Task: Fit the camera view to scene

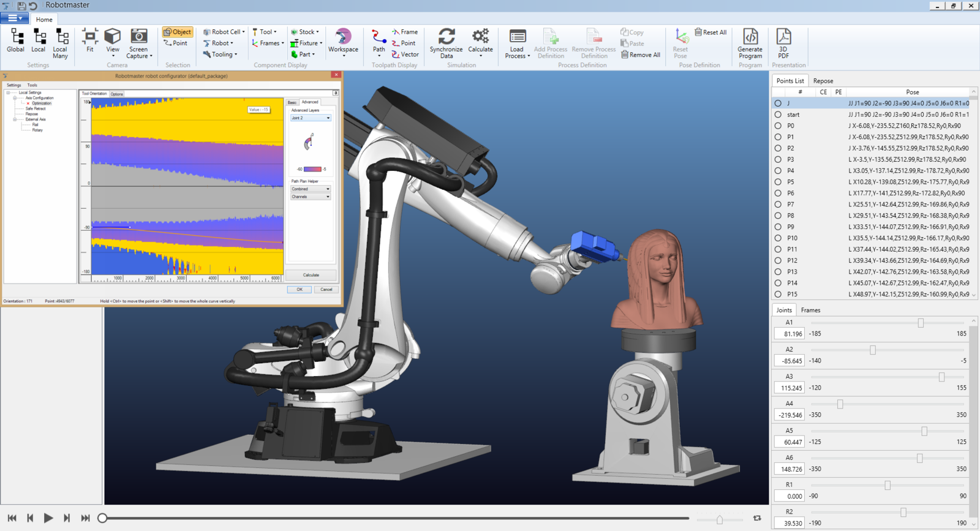Action: [x=90, y=41]
